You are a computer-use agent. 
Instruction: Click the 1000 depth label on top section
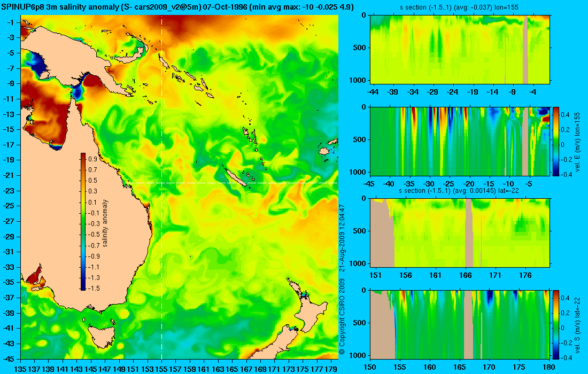[358, 80]
